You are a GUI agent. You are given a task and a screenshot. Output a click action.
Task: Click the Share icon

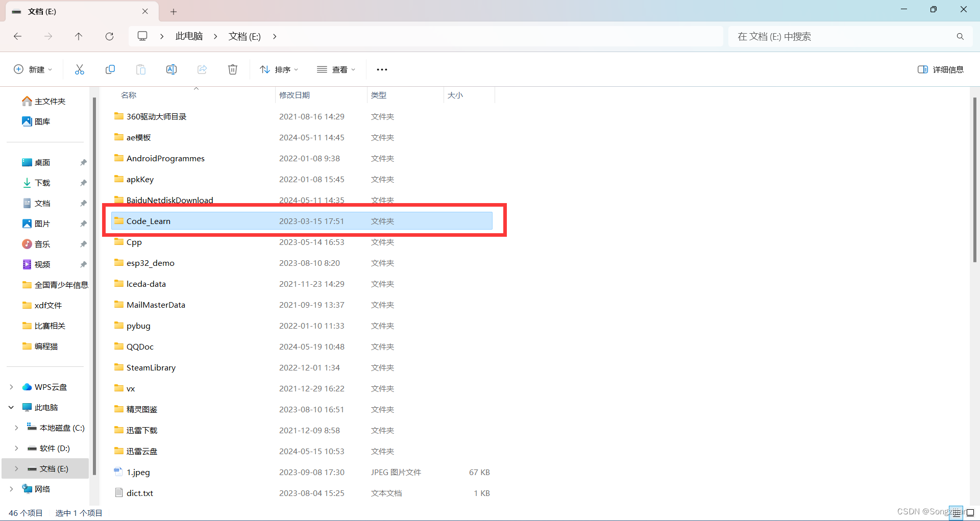pyautogui.click(x=202, y=69)
